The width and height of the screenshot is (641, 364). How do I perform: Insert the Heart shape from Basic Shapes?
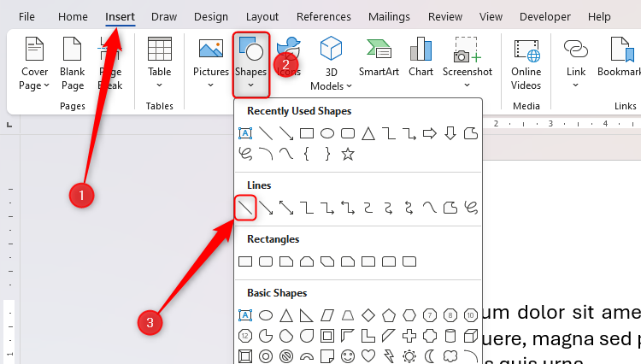click(x=368, y=356)
